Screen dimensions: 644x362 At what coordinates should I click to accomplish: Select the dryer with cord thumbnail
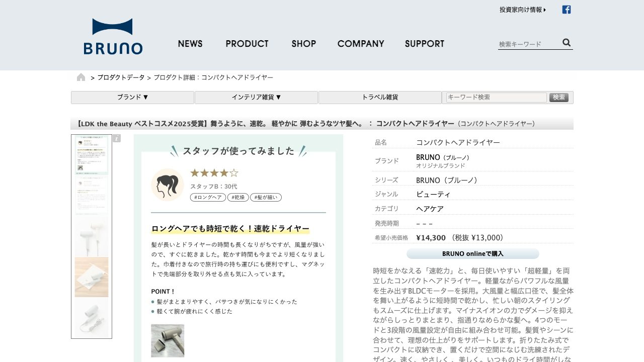(x=92, y=318)
